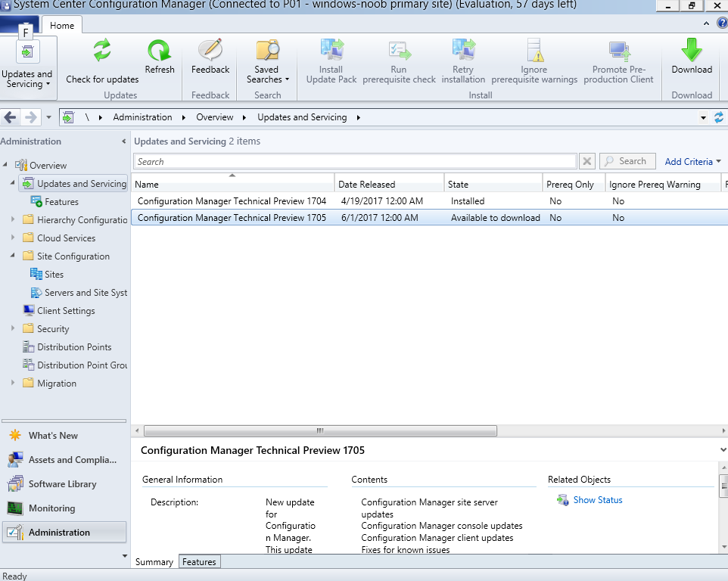Select the Sites node
The height and width of the screenshot is (581, 728).
point(47,275)
